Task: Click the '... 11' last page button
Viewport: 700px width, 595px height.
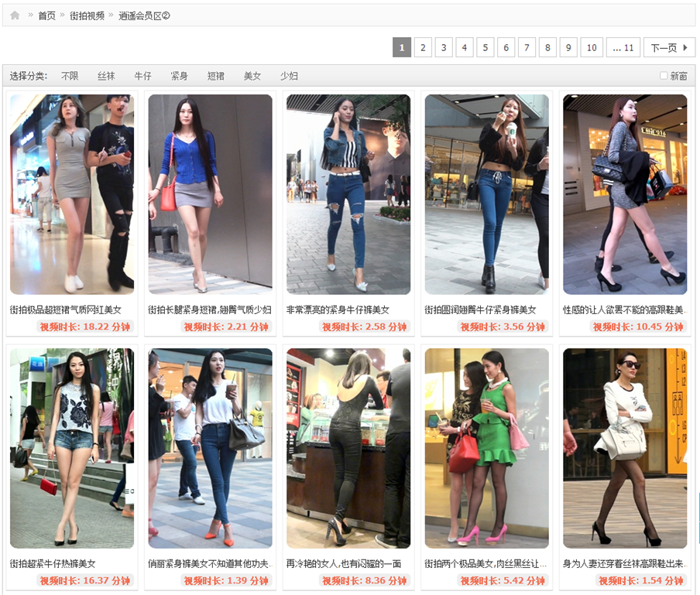Action: coord(623,48)
